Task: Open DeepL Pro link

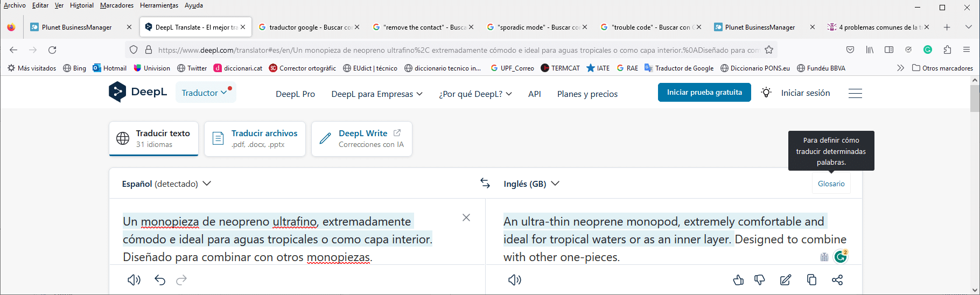Action: pyautogui.click(x=296, y=94)
